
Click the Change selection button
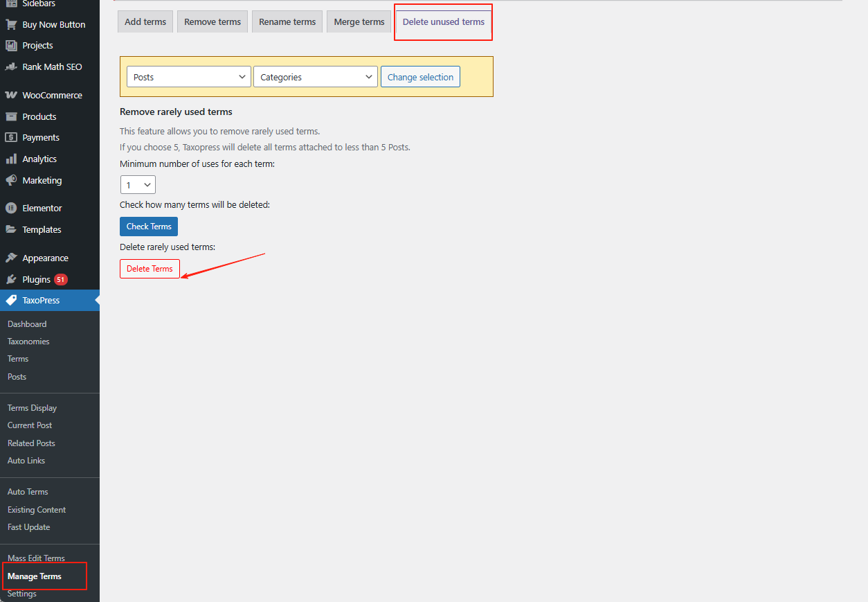tap(420, 77)
